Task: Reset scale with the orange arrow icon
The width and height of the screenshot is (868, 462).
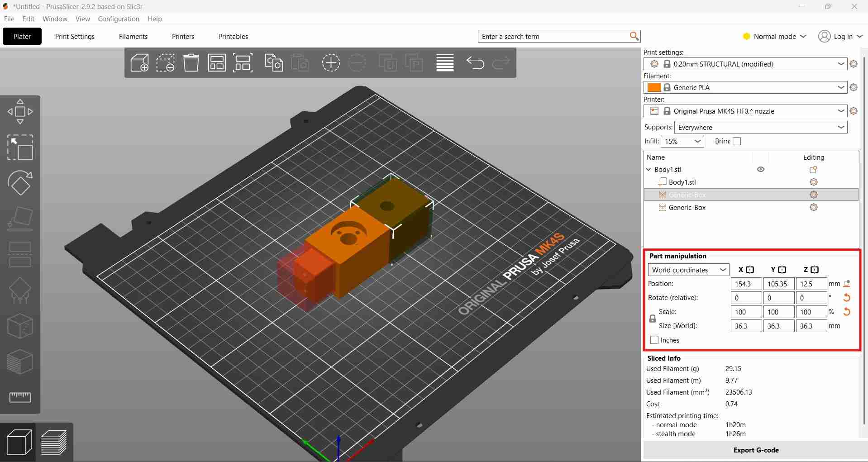Action: pos(847,312)
